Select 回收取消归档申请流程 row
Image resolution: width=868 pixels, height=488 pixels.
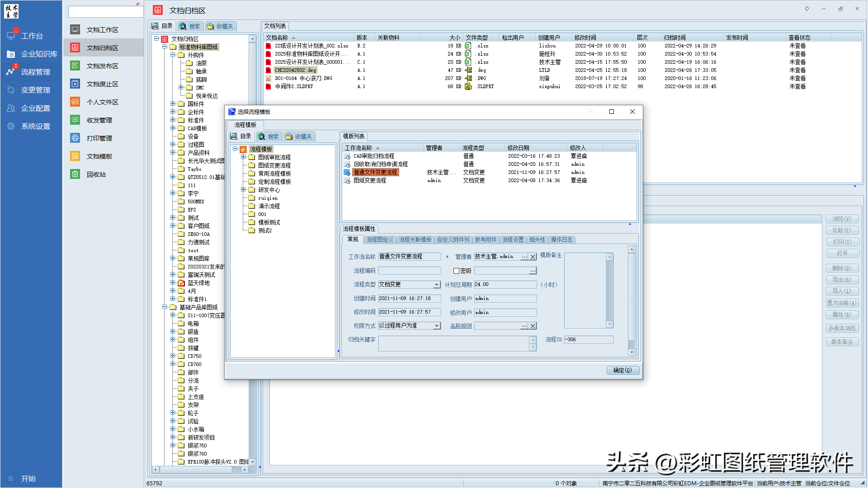381,164
